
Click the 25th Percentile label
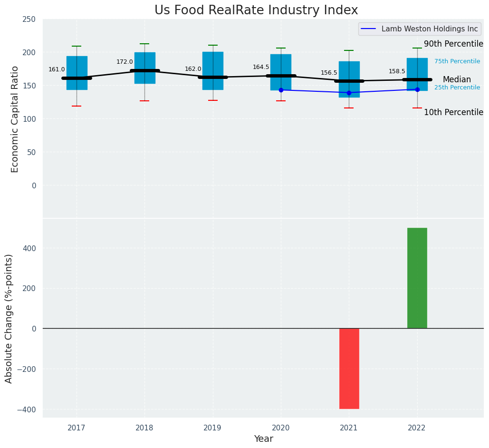457,88
